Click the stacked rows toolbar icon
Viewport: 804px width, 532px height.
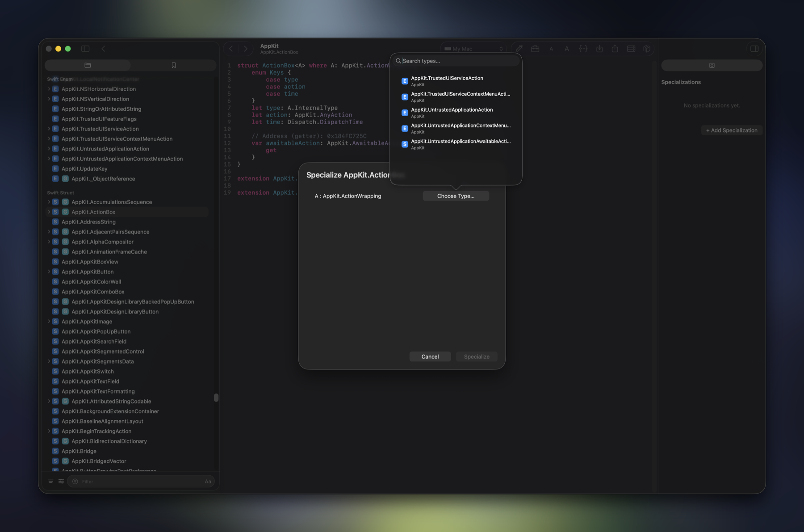point(631,49)
